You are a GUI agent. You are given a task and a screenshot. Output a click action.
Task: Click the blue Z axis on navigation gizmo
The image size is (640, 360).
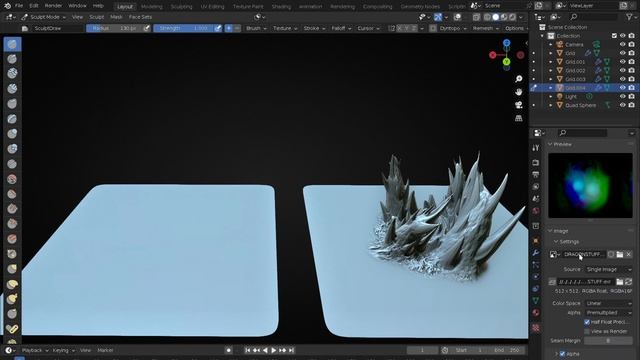507,42
